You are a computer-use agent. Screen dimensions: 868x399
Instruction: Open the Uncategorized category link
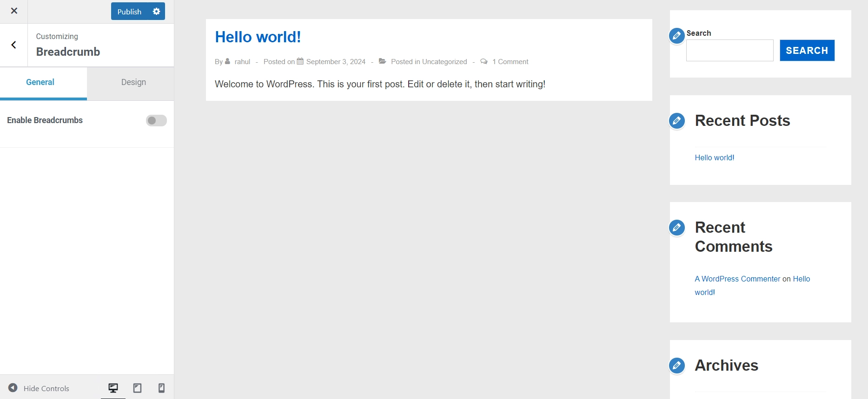pyautogui.click(x=444, y=62)
